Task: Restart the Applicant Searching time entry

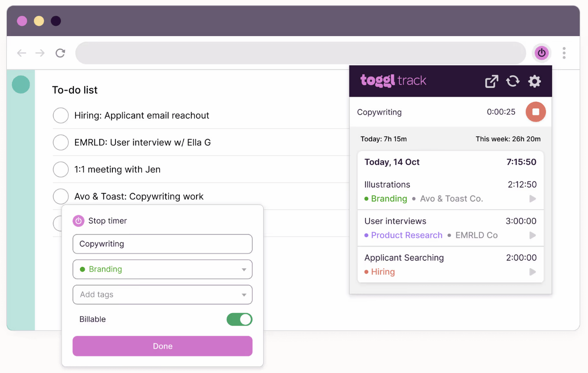Action: click(x=533, y=272)
